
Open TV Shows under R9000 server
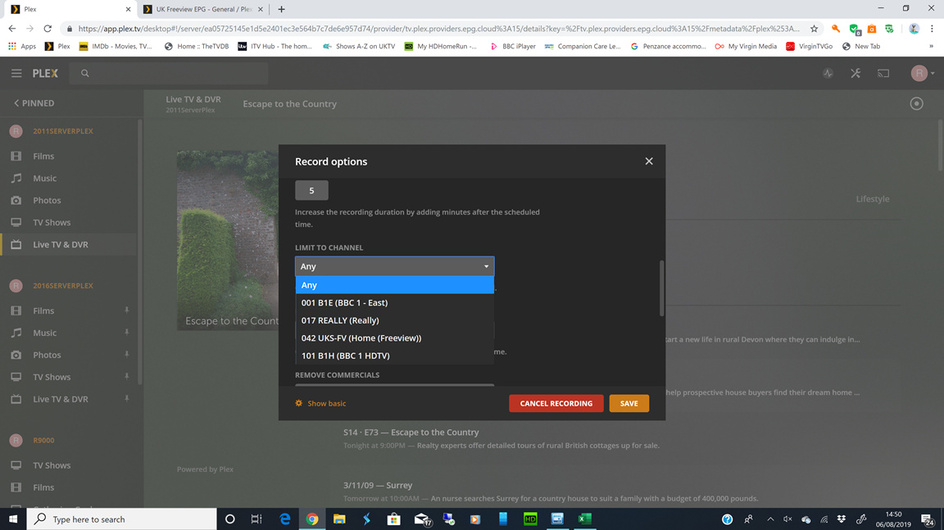click(52, 466)
